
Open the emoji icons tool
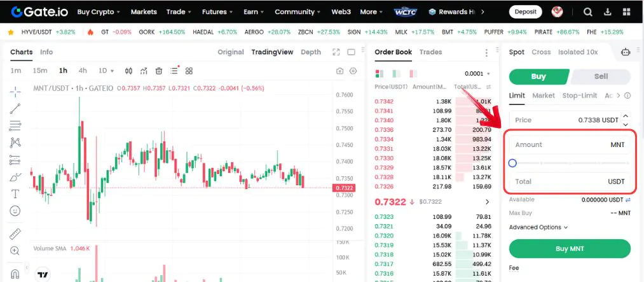point(15,211)
